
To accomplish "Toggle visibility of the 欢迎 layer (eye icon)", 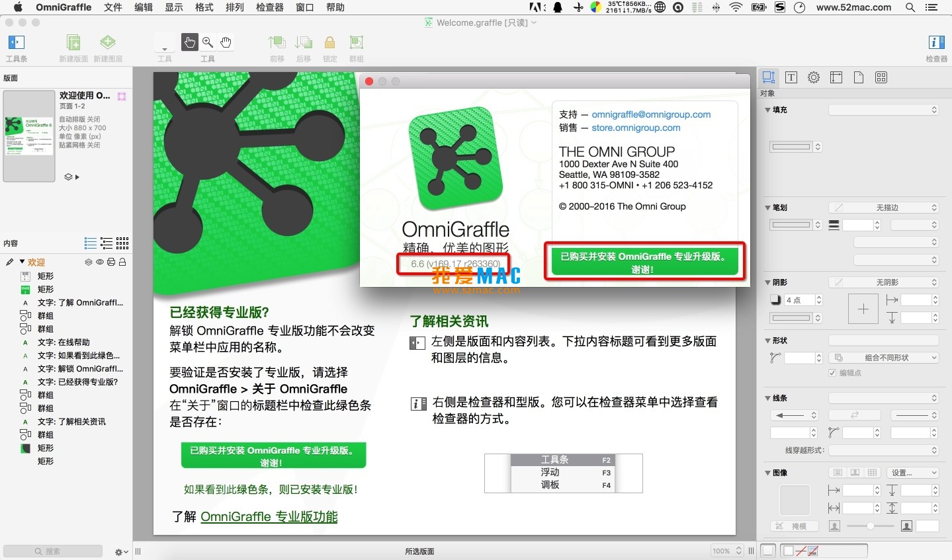I will click(99, 262).
